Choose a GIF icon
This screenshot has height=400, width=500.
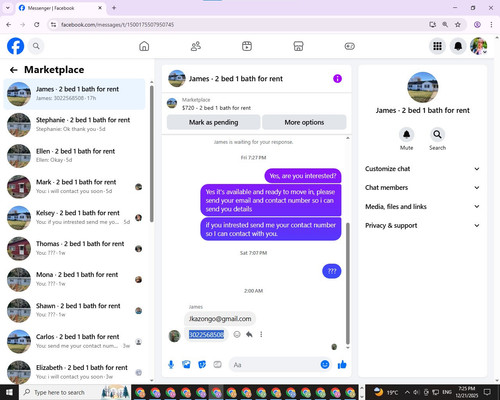point(217,365)
